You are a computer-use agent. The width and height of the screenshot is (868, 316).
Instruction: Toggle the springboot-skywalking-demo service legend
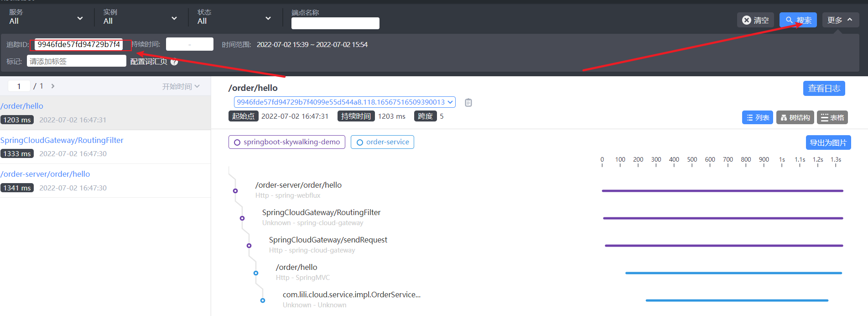point(287,142)
